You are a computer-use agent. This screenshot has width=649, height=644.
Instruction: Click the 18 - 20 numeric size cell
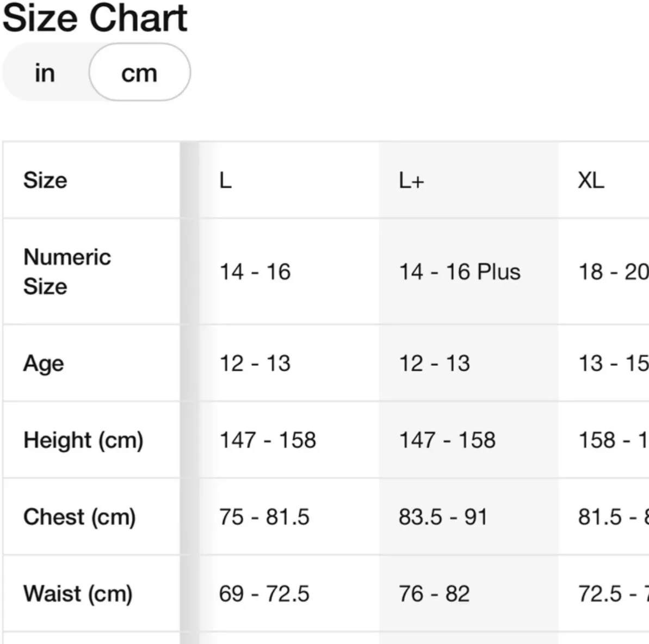(614, 272)
